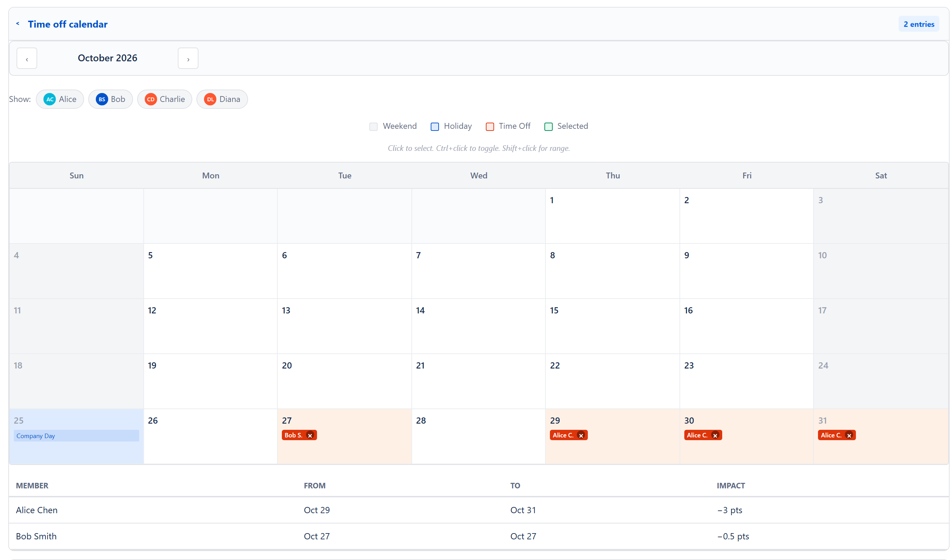This screenshot has height=560, width=951.
Task: Select October 5 day cell
Action: [210, 271]
